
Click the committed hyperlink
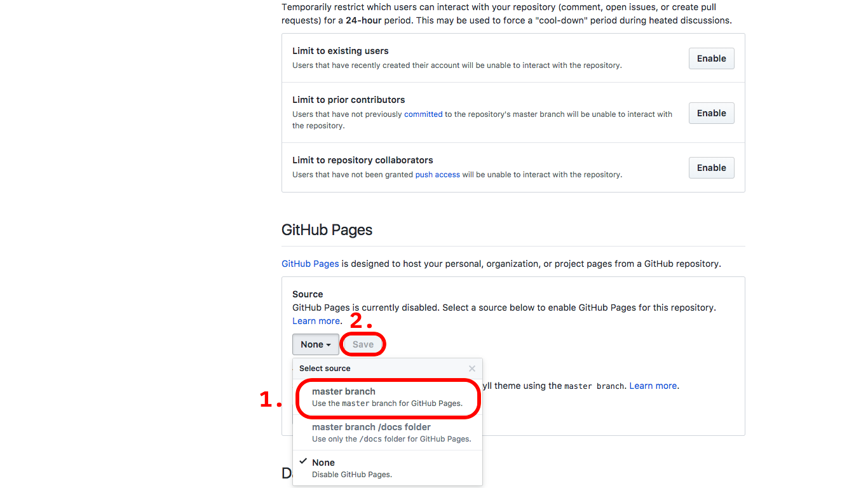coord(423,114)
